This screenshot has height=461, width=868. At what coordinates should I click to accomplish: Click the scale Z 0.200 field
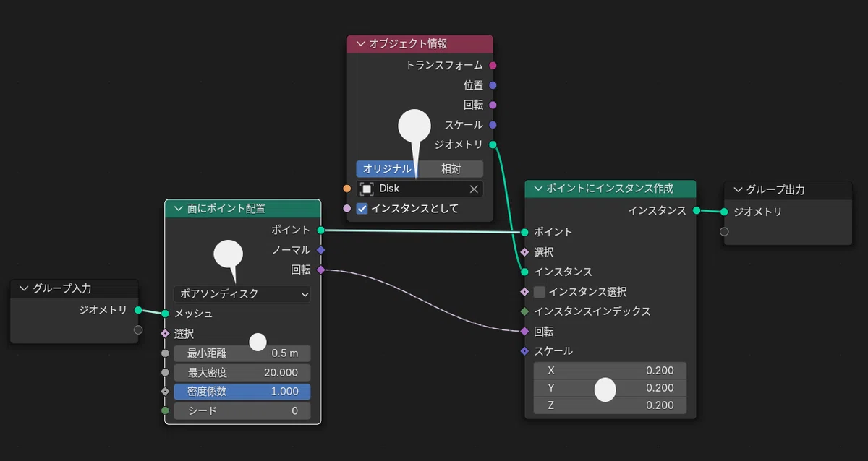610,405
